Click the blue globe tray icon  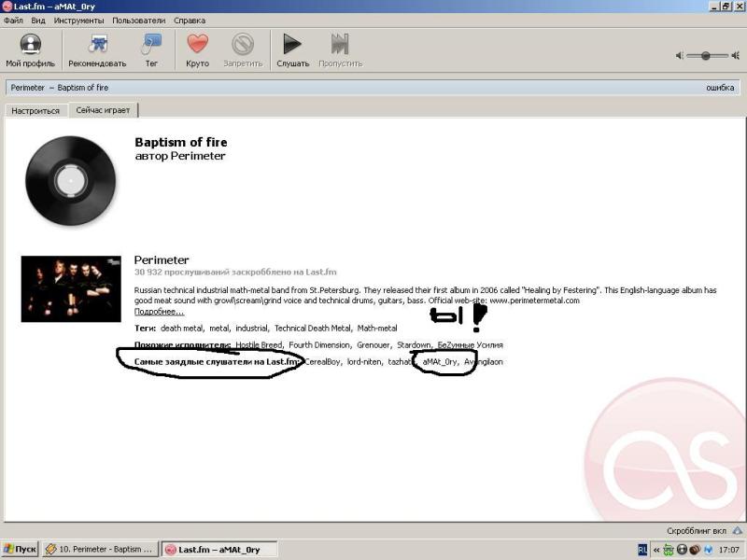708,550
